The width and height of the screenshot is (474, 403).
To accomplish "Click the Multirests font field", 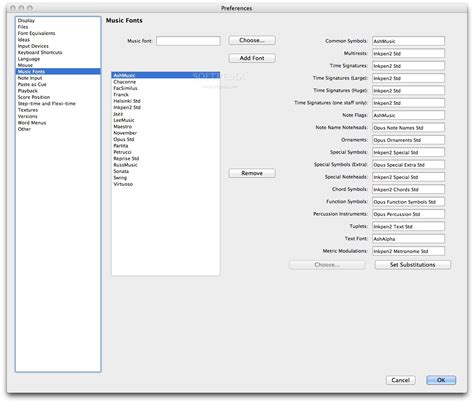I will coord(408,53).
